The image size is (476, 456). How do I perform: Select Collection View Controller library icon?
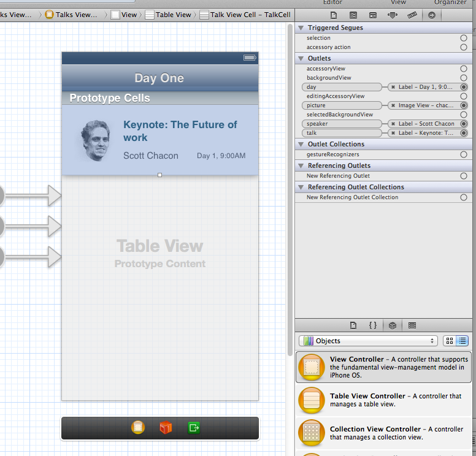312,433
